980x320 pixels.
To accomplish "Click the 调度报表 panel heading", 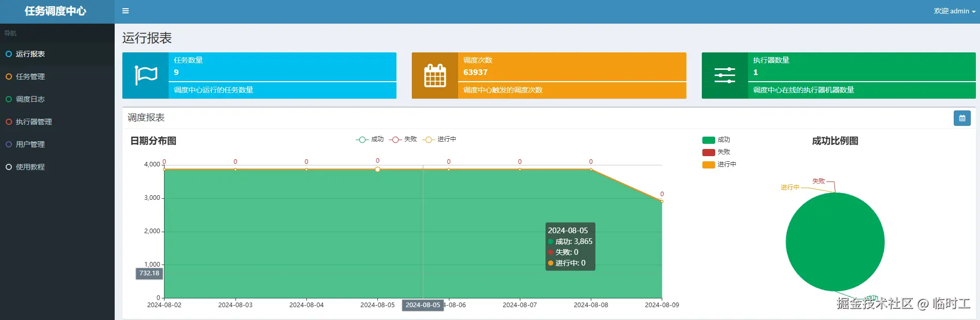I will click(x=146, y=118).
